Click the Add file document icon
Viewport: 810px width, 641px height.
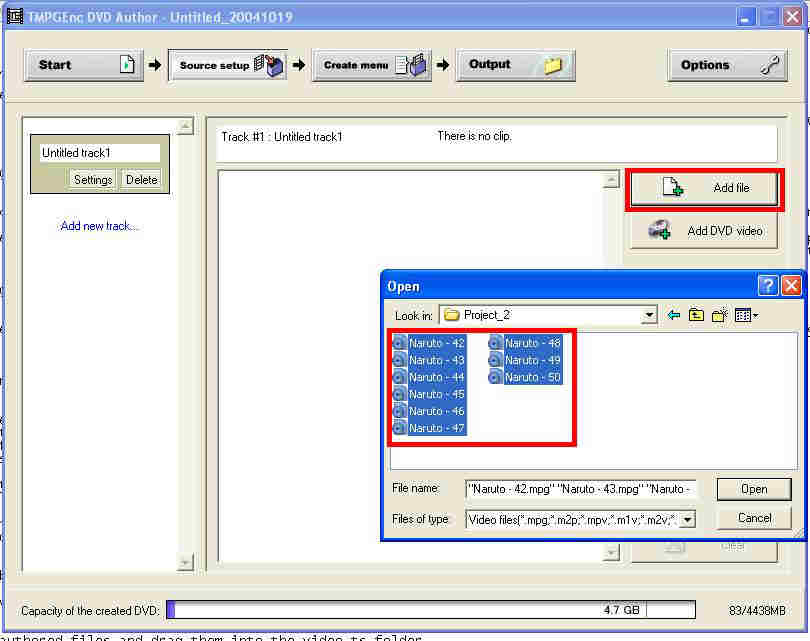[x=673, y=187]
